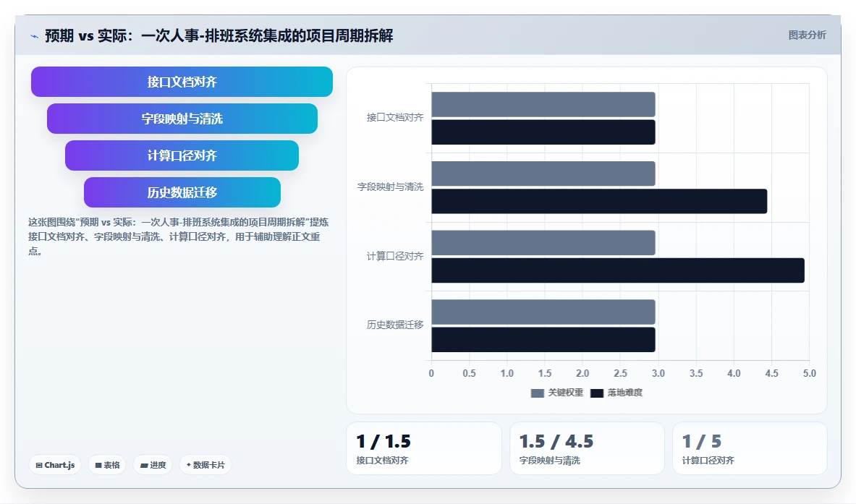Click the 3.0 x-axis tick label
Image resolution: width=856 pixels, height=504 pixels.
tap(658, 373)
